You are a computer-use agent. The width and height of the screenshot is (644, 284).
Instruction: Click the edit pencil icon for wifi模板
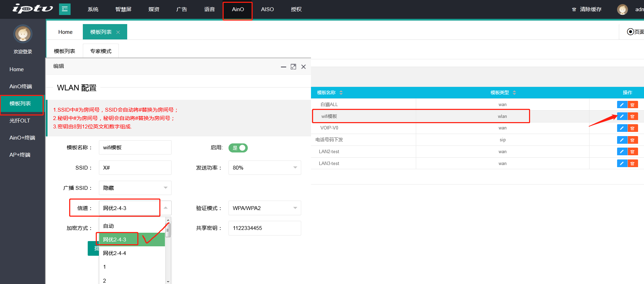tap(622, 116)
